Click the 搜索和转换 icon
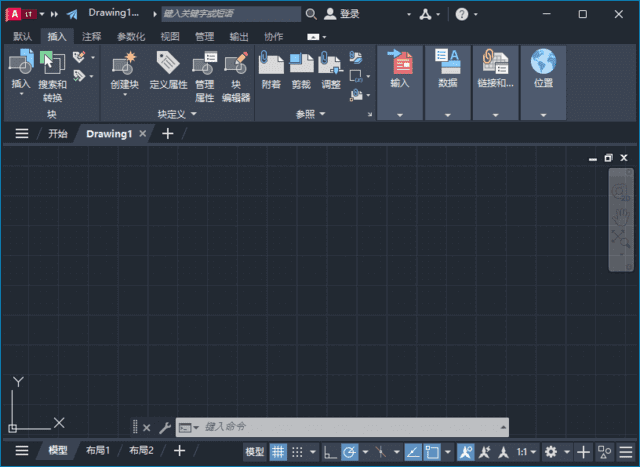This screenshot has height=467, width=640. coord(52,64)
